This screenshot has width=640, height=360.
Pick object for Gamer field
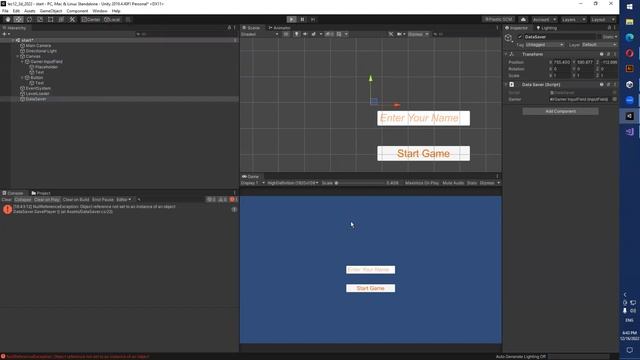pos(614,99)
